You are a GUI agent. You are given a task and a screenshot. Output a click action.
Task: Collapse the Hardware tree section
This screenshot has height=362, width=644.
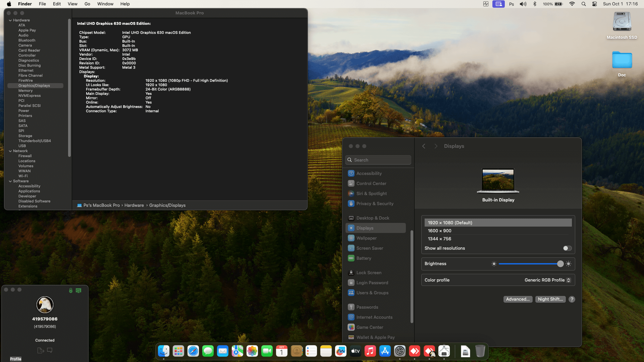pyautogui.click(x=10, y=20)
